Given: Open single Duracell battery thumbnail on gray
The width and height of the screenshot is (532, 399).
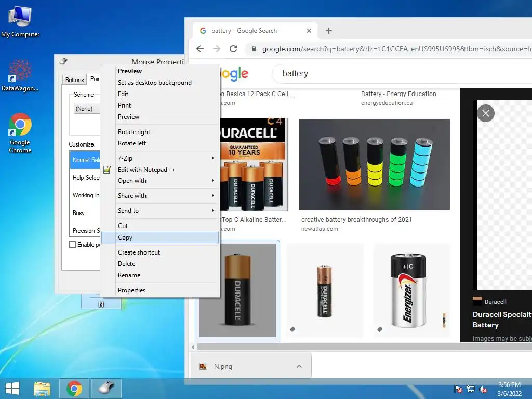Looking at the screenshot, I should coord(237,290).
